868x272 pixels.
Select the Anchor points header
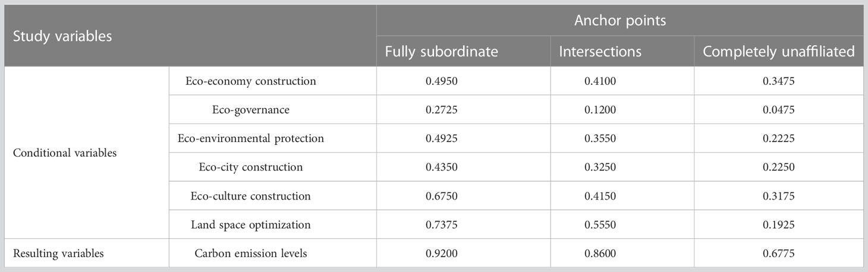pyautogui.click(x=620, y=21)
